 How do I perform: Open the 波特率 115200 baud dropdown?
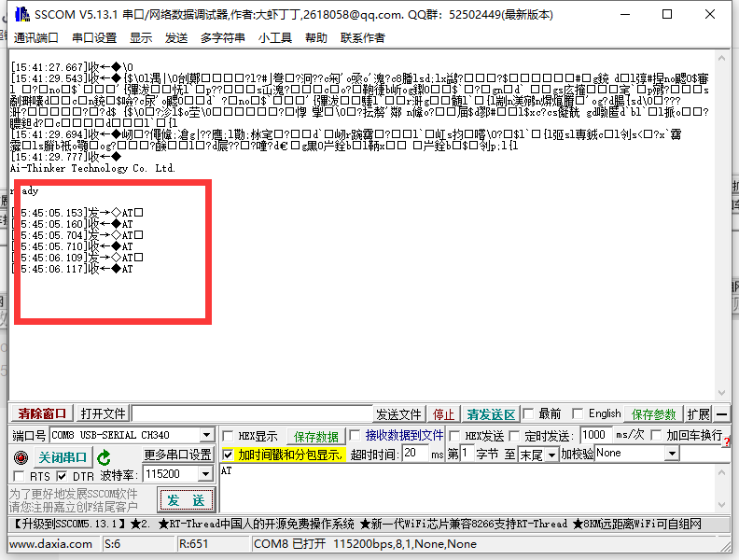[x=205, y=474]
